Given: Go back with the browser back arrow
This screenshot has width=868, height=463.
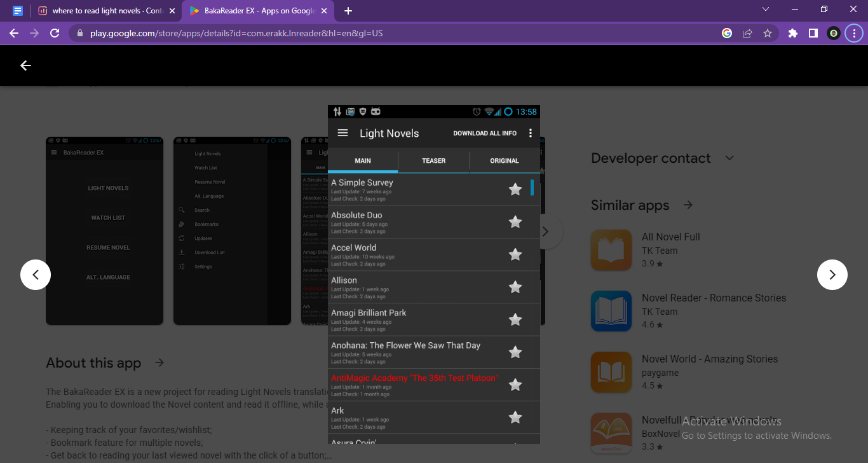Looking at the screenshot, I should 14,33.
